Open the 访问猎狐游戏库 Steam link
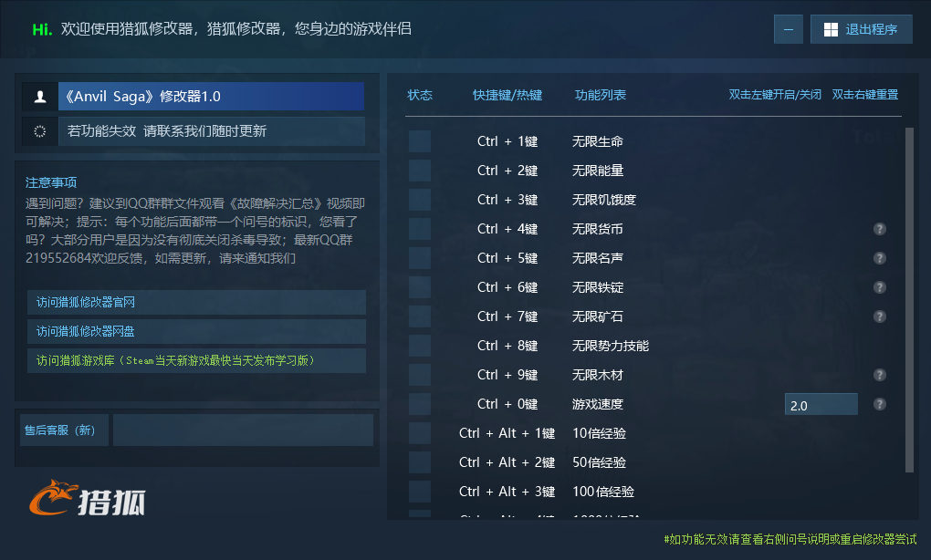931x560 pixels. (x=196, y=360)
